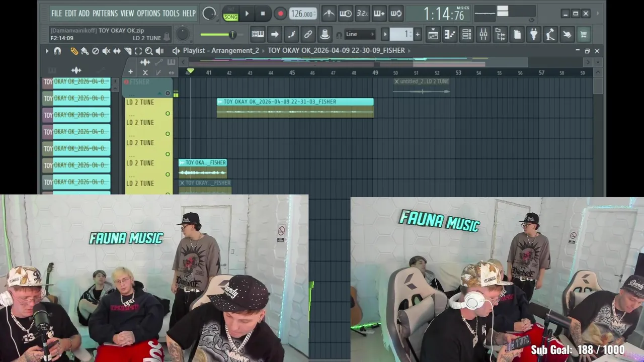Toggle the 3-2-1 recording countdown

[x=362, y=14]
